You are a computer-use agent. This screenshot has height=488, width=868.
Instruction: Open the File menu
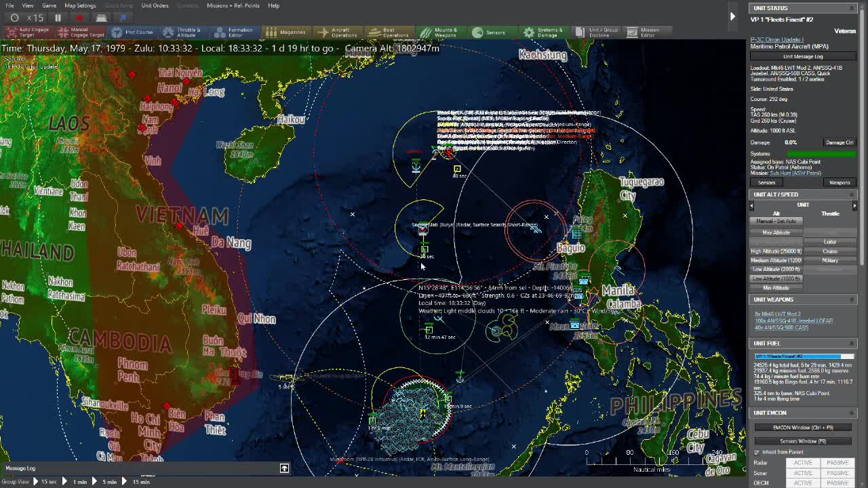click(9, 5)
